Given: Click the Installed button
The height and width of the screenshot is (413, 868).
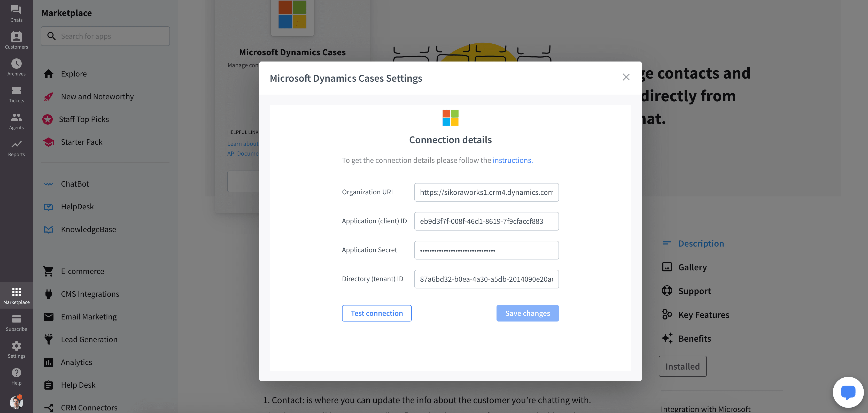Looking at the screenshot, I should (x=682, y=366).
